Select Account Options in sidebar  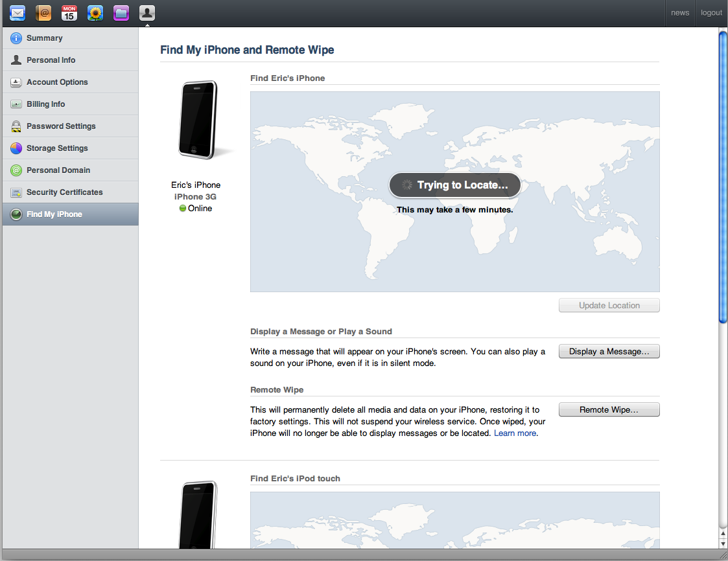click(x=71, y=82)
